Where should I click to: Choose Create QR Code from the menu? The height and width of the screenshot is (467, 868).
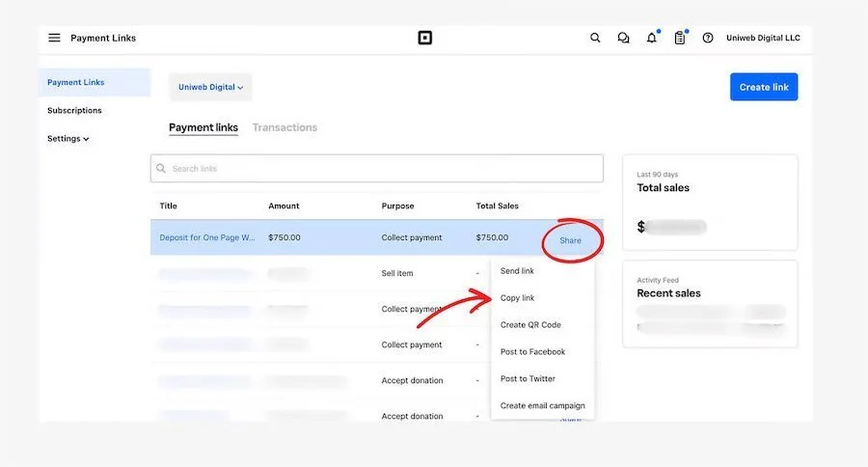pyautogui.click(x=530, y=324)
